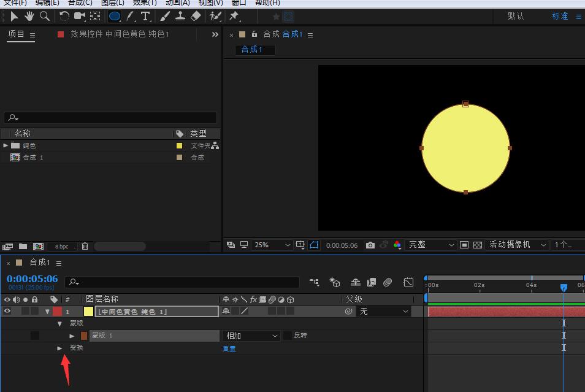Select the Type text tool
The width and height of the screenshot is (585, 392).
(x=145, y=16)
